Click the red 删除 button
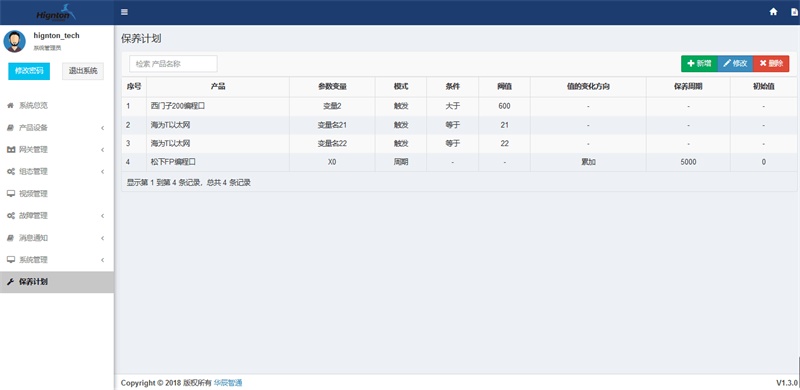800x390 pixels. point(771,63)
